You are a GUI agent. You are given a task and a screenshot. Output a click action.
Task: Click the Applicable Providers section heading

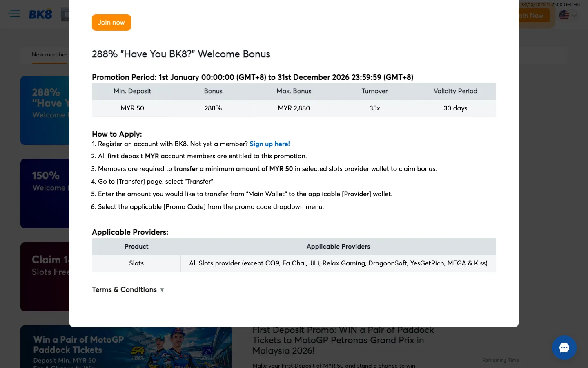coord(130,232)
